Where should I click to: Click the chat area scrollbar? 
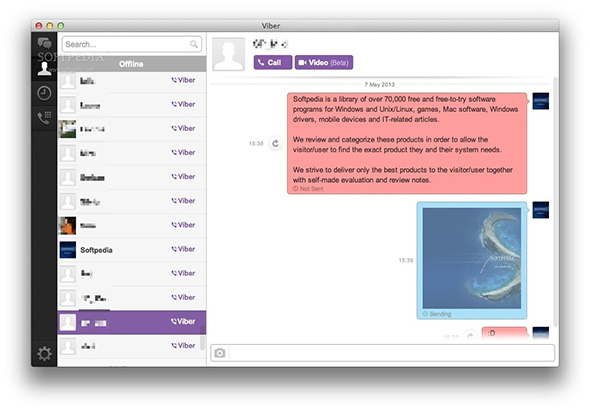coord(555,201)
